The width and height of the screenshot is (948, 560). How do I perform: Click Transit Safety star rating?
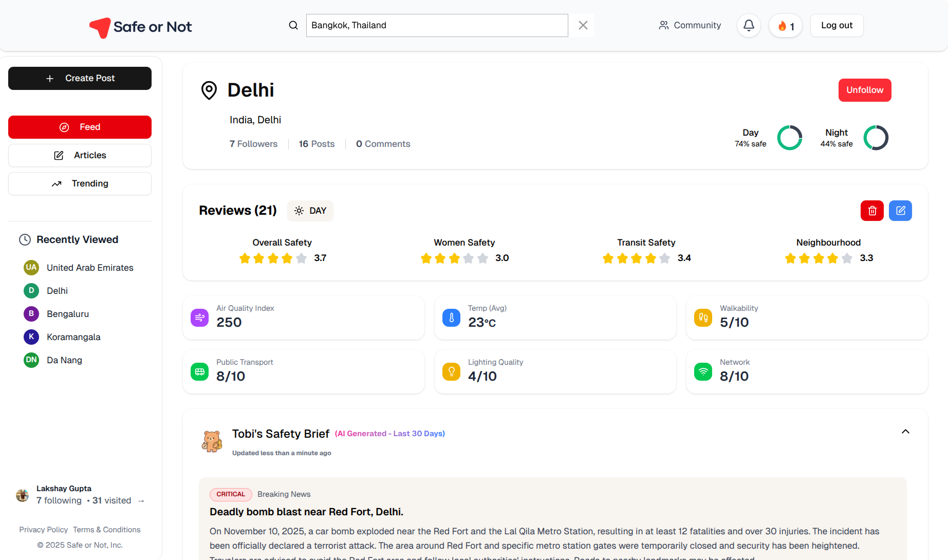[636, 258]
